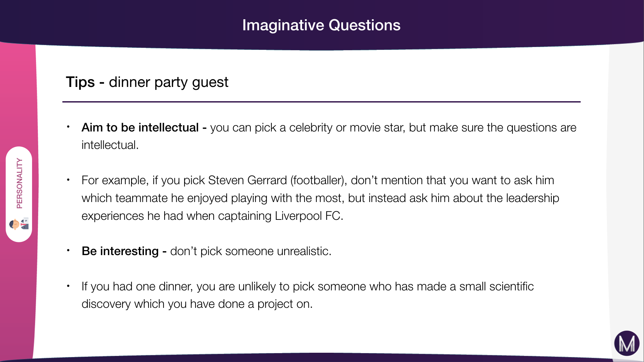The image size is (644, 362).
Task: Click the purple divider line under the heading
Action: [321, 102]
